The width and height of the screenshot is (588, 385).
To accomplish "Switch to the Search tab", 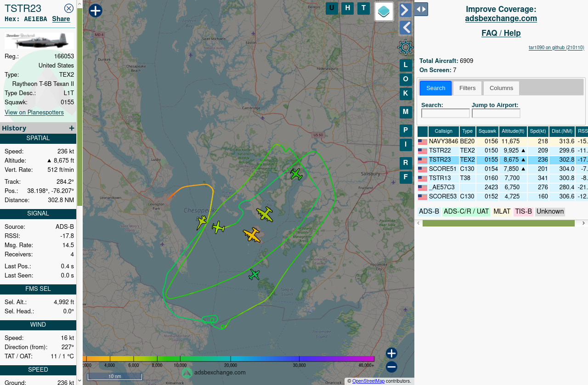I will pyautogui.click(x=435, y=88).
